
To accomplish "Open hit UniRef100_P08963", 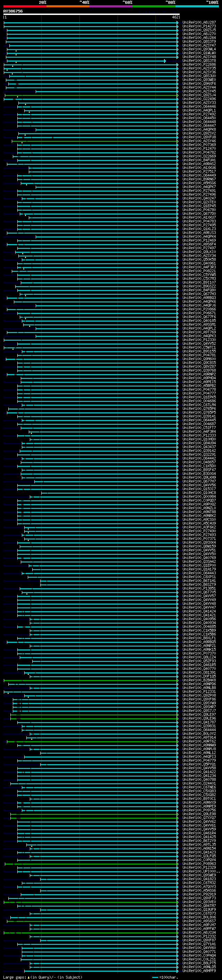I will (x=199, y=864).
